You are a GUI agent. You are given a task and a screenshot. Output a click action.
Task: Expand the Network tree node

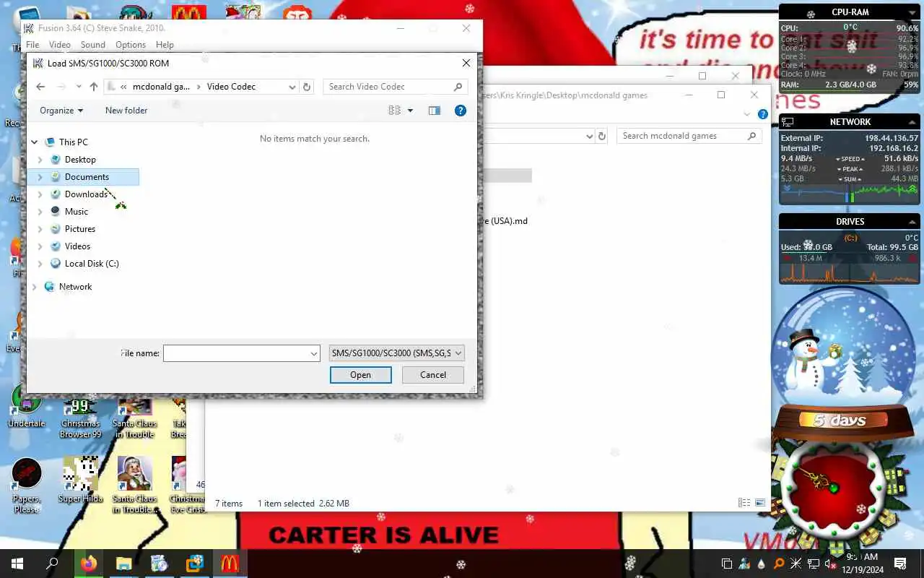(x=35, y=287)
